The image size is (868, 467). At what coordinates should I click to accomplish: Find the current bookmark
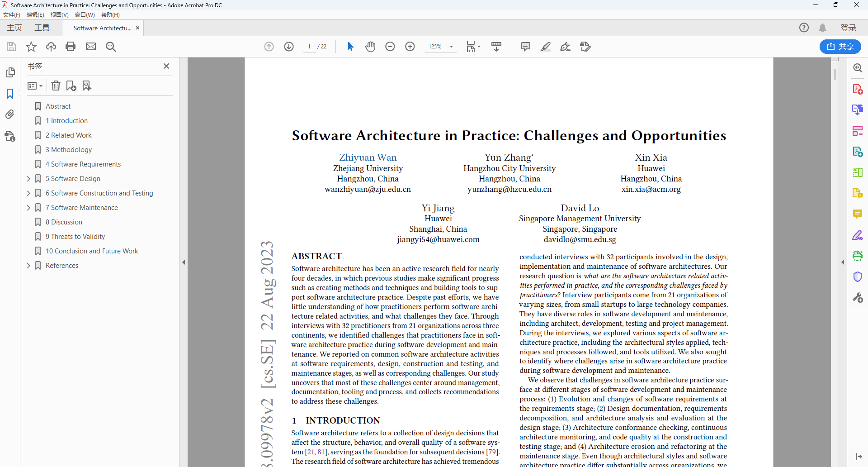pos(87,86)
